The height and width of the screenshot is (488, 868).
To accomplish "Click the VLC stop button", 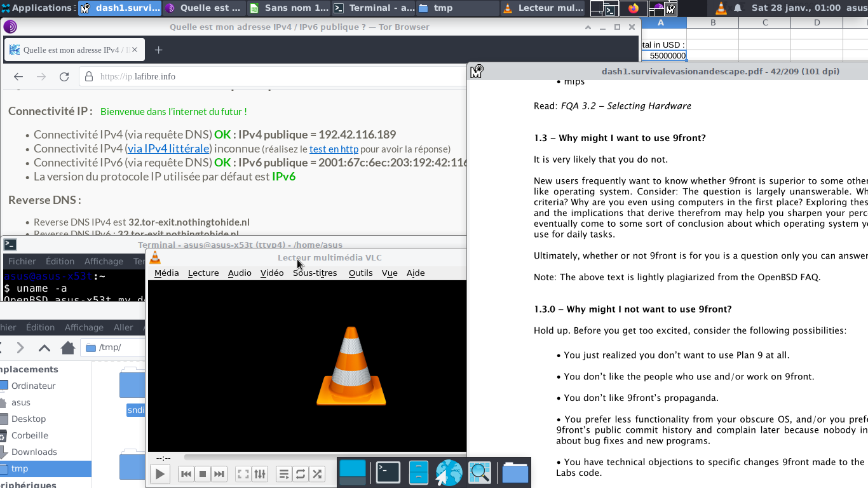I will click(203, 474).
